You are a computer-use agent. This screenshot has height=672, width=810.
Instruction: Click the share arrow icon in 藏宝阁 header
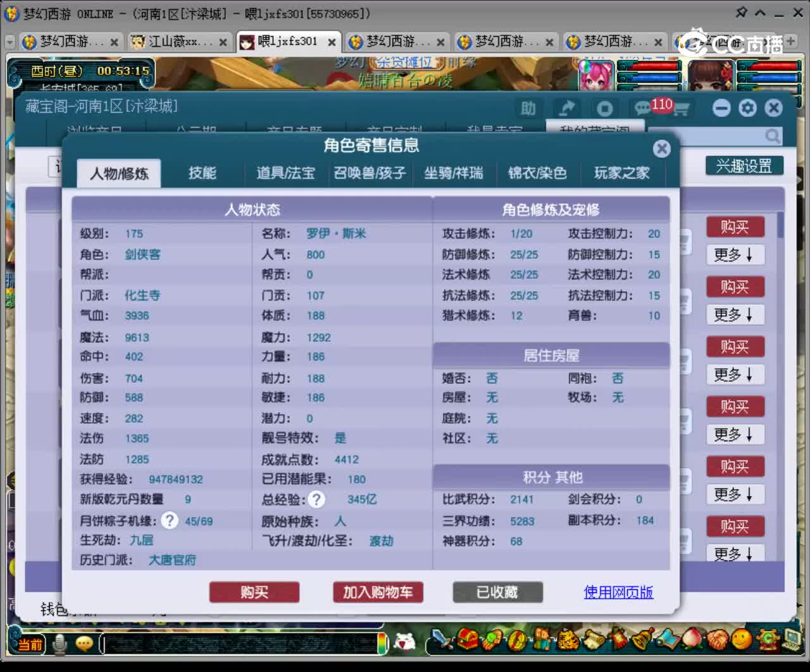[x=566, y=108]
